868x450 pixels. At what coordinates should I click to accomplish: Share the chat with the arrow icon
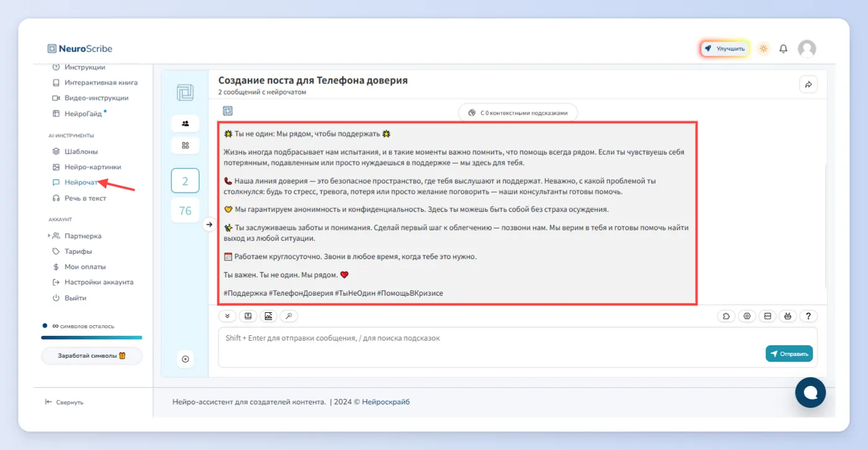pyautogui.click(x=808, y=84)
